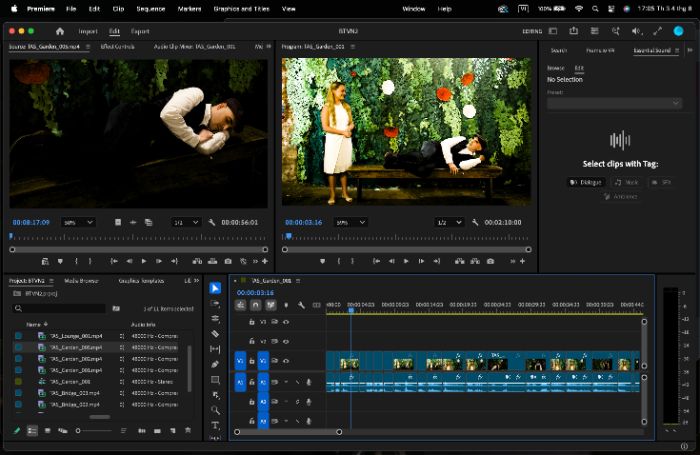700x455 pixels.
Task: Click the new bin folder icon beside search
Action: click(x=116, y=308)
